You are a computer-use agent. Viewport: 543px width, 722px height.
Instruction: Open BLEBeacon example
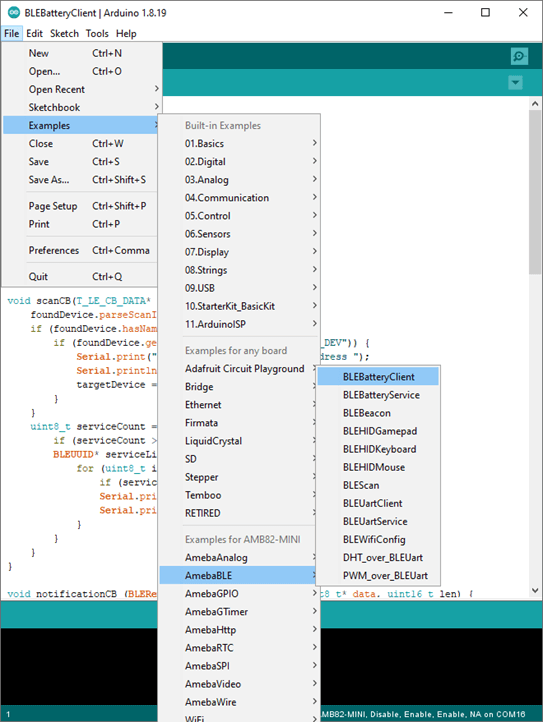pyautogui.click(x=378, y=413)
